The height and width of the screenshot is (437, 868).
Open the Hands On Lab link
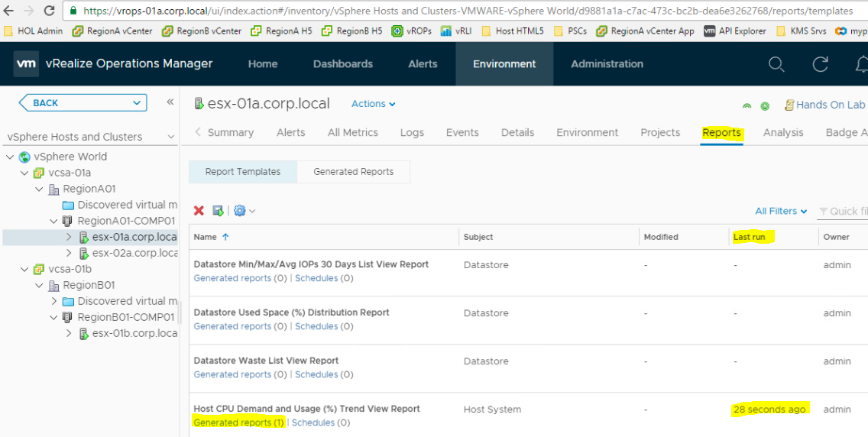pyautogui.click(x=824, y=105)
